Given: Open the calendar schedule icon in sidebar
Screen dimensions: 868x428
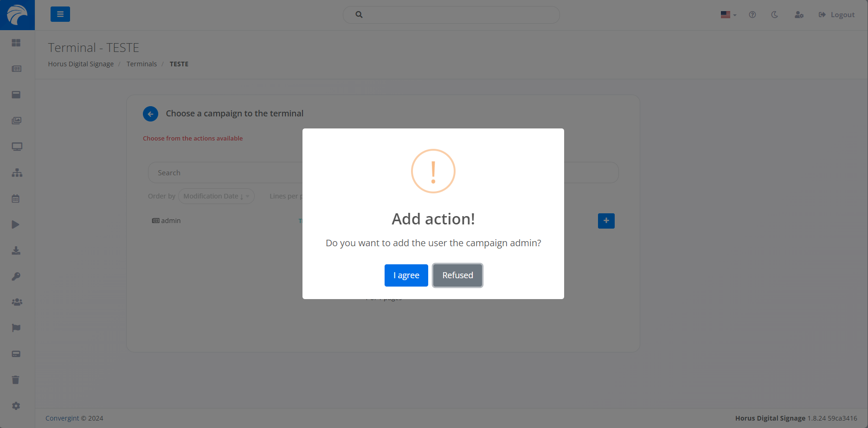Looking at the screenshot, I should (x=16, y=198).
